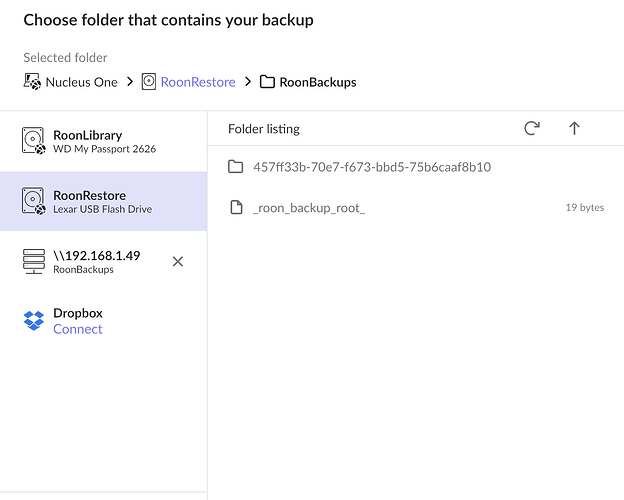Image resolution: width=624 pixels, height=500 pixels.
Task: Click the RoonLibrary hard drive icon
Action: pyautogui.click(x=33, y=141)
